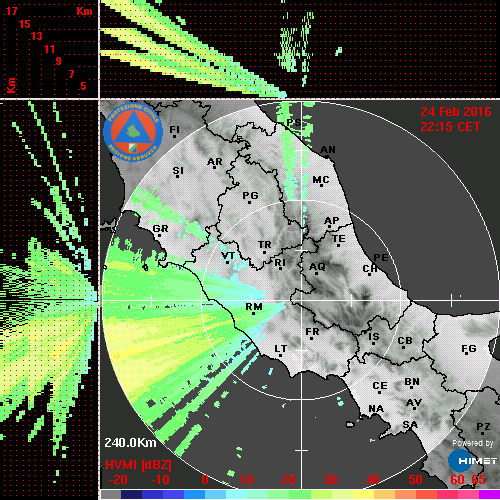Select the AQ city marker
This screenshot has height=500, width=500.
(316, 273)
